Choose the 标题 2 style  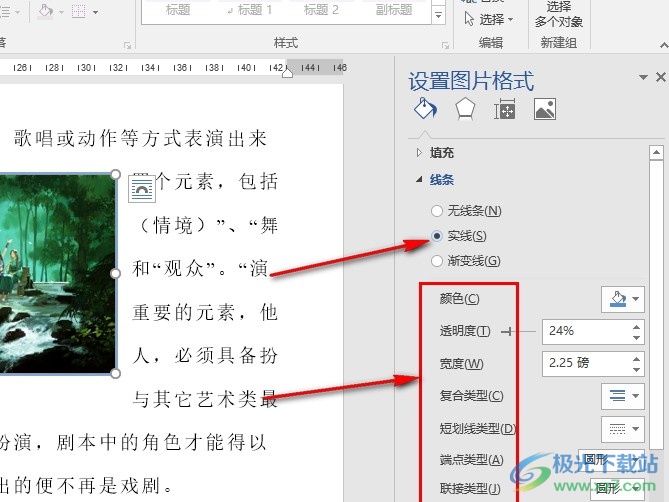321,10
